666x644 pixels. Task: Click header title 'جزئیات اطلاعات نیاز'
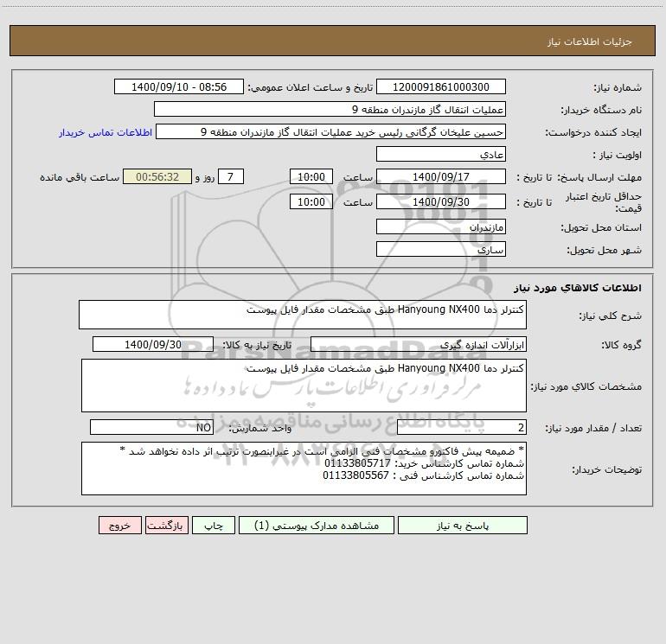[590, 41]
